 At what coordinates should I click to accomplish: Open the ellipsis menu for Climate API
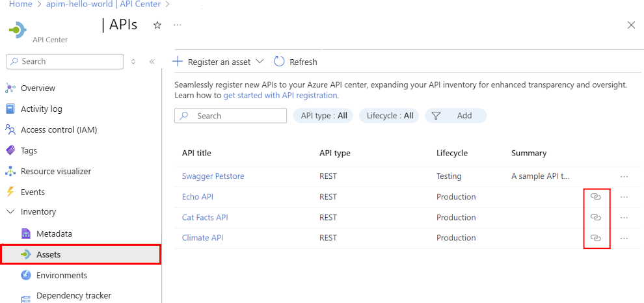624,238
